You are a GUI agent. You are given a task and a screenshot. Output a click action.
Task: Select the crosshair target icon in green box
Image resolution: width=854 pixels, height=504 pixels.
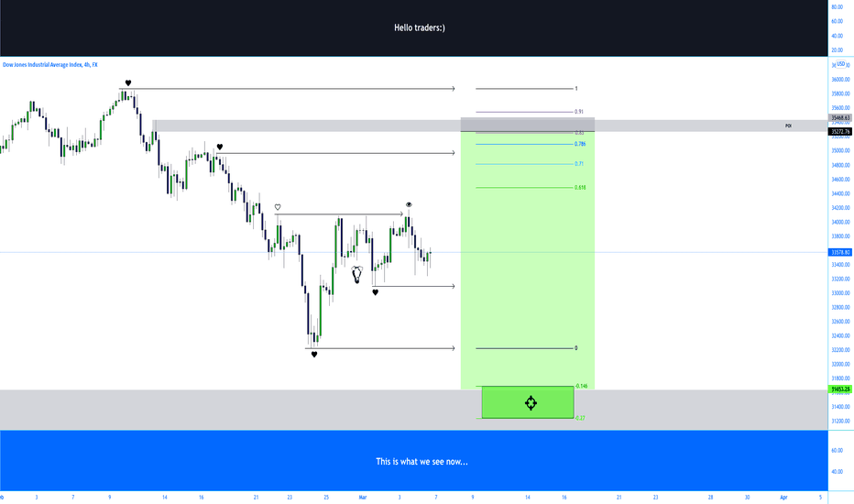pyautogui.click(x=531, y=402)
